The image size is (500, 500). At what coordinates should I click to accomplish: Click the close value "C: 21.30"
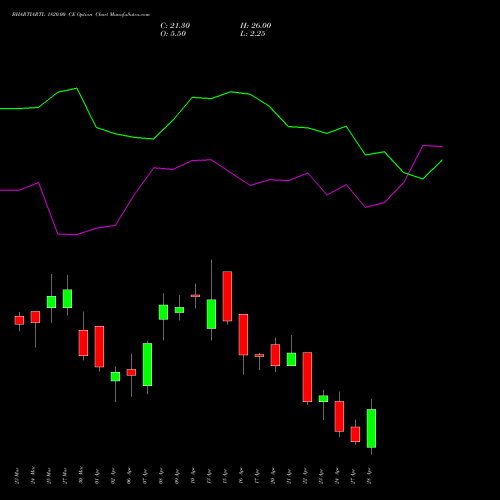click(x=175, y=26)
